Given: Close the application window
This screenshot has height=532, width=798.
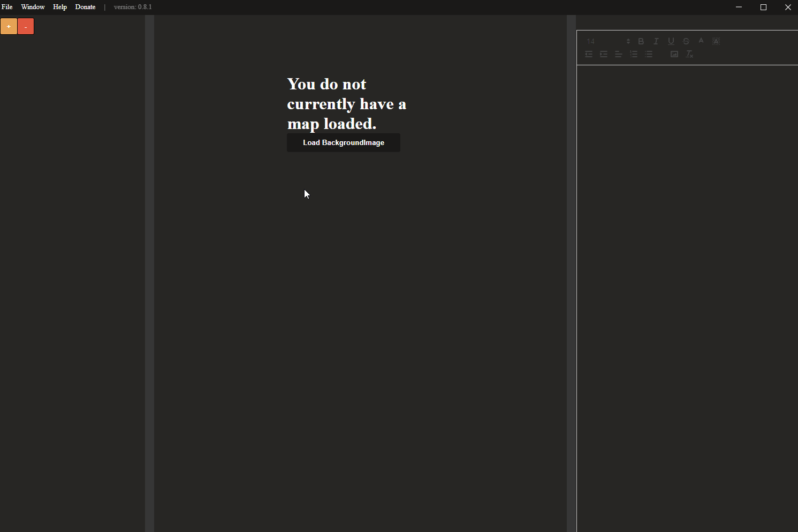Looking at the screenshot, I should 788,7.
